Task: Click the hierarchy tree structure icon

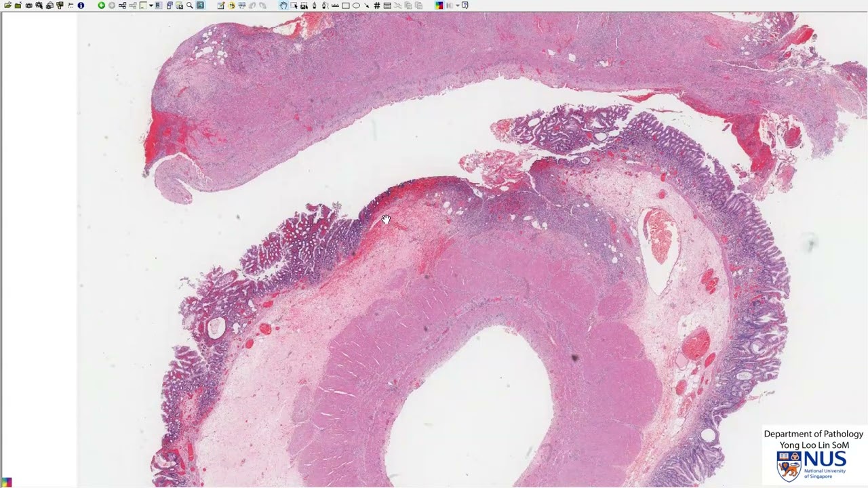Action: (122, 5)
